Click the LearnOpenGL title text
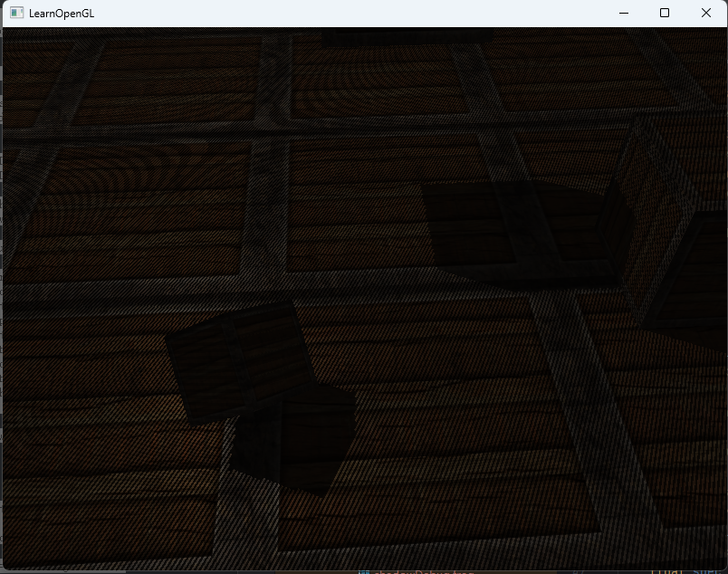Viewport: 728px width, 574px height. 61,14
